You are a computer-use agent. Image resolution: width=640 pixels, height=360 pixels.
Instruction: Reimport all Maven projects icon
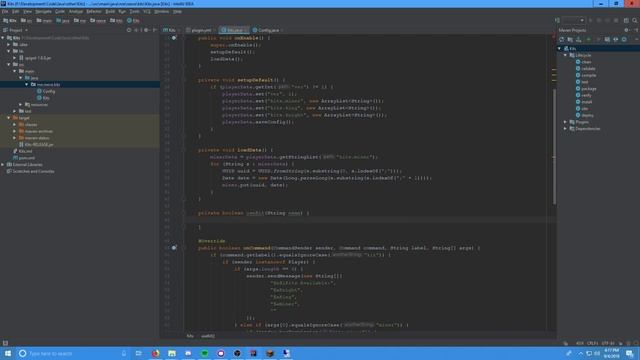pyautogui.click(x=562, y=39)
